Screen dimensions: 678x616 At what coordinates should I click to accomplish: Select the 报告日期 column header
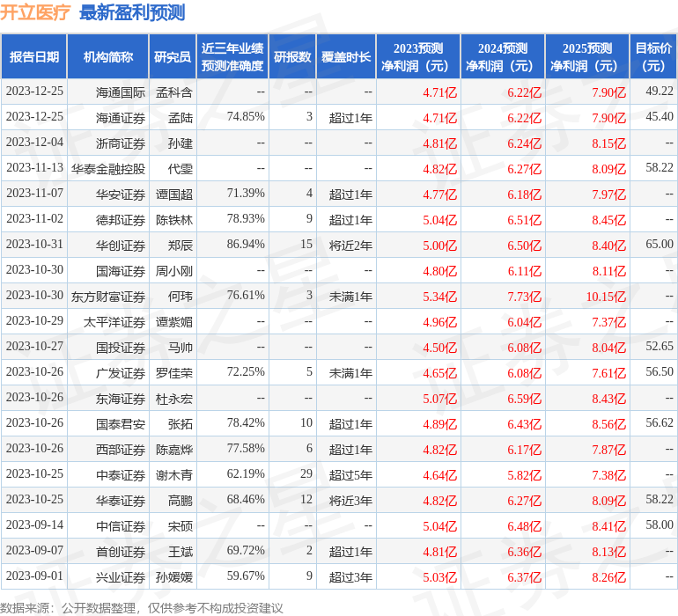coord(33,56)
